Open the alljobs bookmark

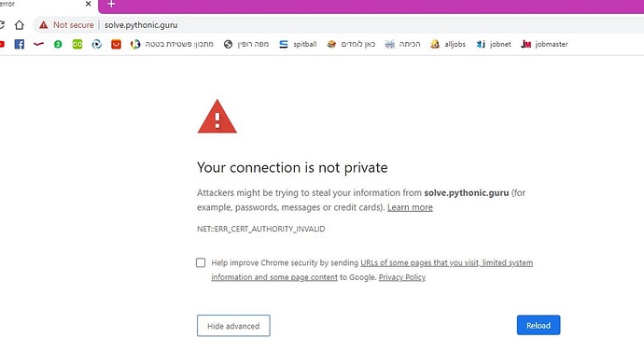448,45
